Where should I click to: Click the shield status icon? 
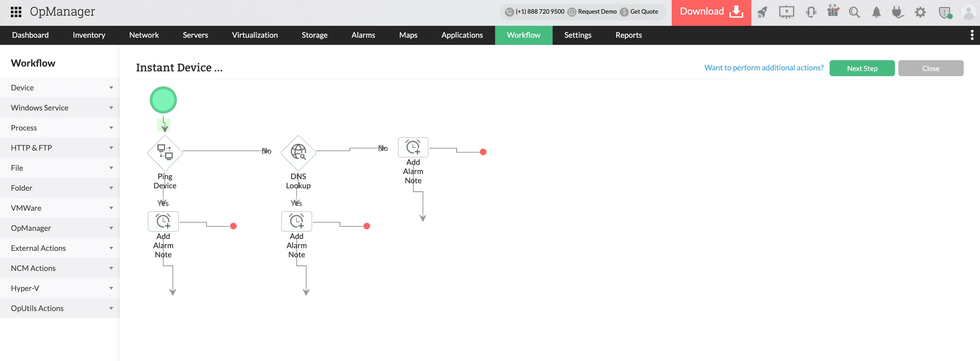pyautogui.click(x=945, y=13)
